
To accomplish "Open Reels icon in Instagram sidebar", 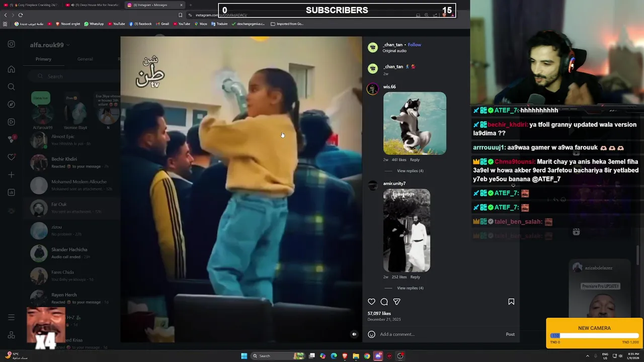I will [x=11, y=122].
